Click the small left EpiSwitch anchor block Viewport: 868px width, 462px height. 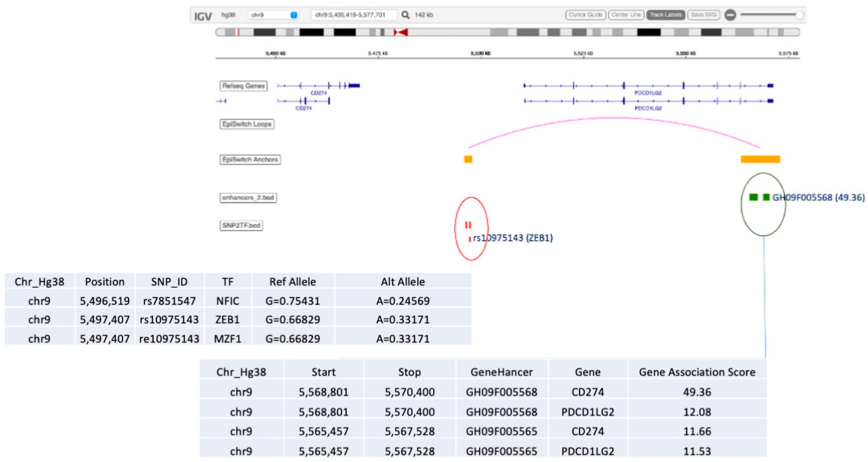click(468, 159)
